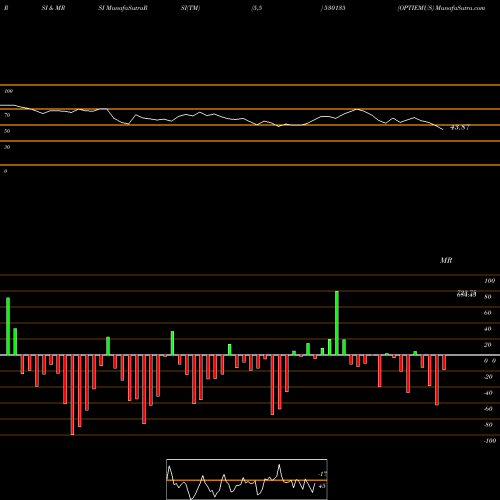Click the 43 label inside mini chart
The height and width of the screenshot is (500, 500).
[322, 486]
